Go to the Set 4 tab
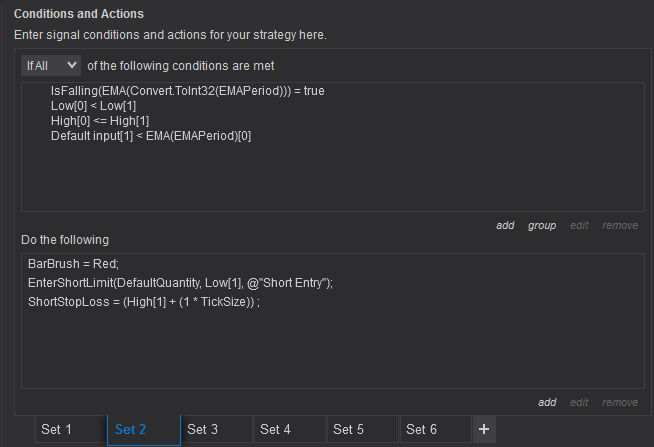The width and height of the screenshot is (654, 447). 276,429
